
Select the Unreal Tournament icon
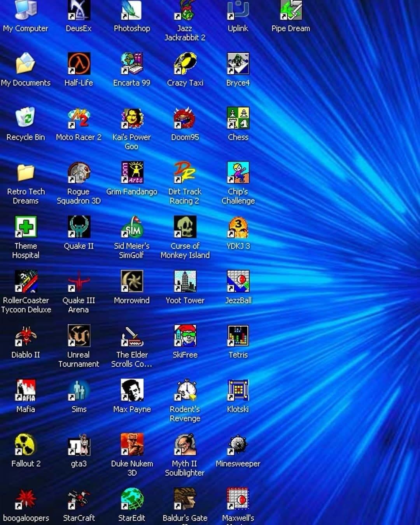point(79,336)
